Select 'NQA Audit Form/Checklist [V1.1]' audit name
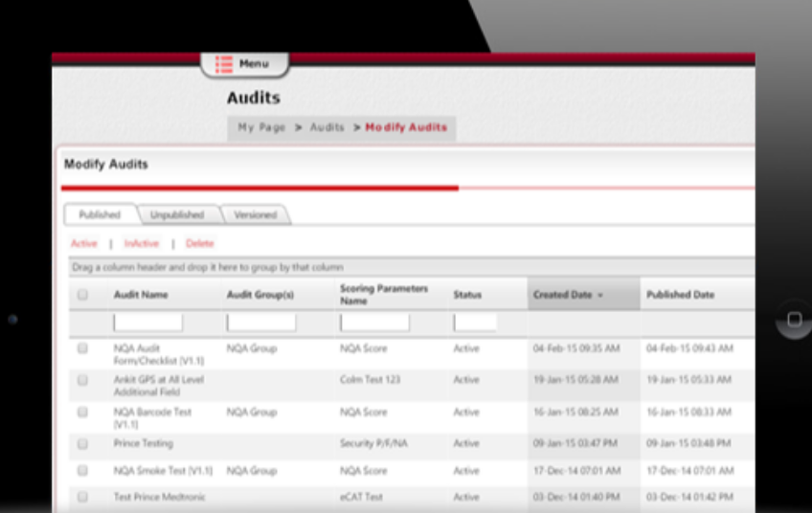The height and width of the screenshot is (513, 812). 159,354
